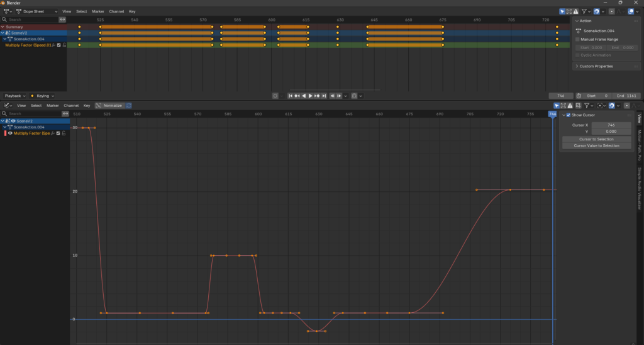Toggle mute checkbox on Dope Sheet Multiply Factor channel
The width and height of the screenshot is (644, 345).
[x=58, y=45]
